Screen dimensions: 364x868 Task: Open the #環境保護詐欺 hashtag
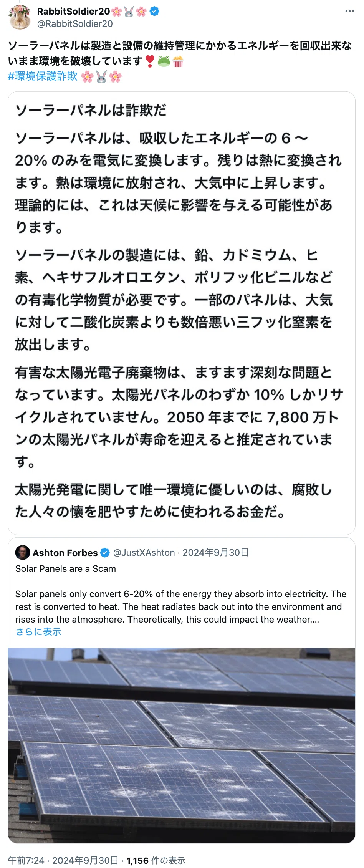43,76
